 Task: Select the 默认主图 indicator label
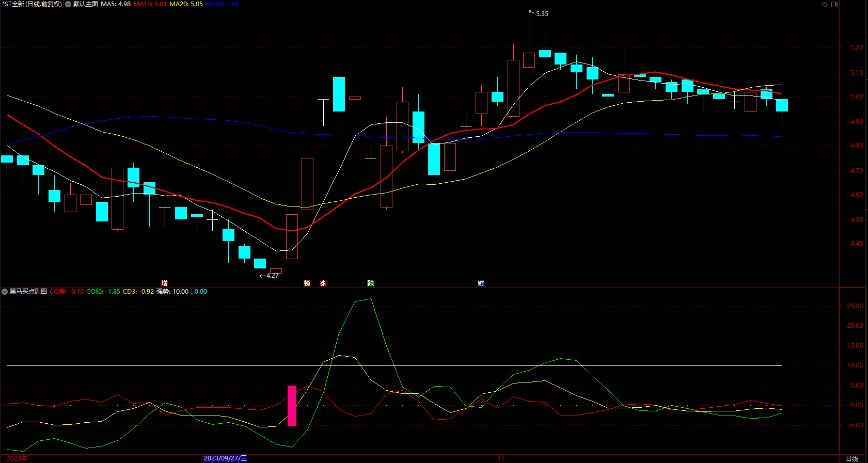[x=86, y=4]
